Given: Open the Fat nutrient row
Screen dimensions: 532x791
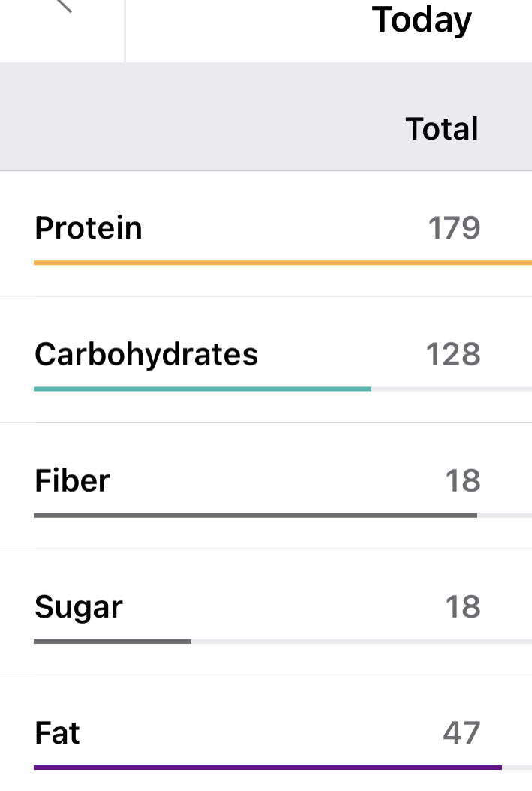Looking at the screenshot, I should click(57, 732).
